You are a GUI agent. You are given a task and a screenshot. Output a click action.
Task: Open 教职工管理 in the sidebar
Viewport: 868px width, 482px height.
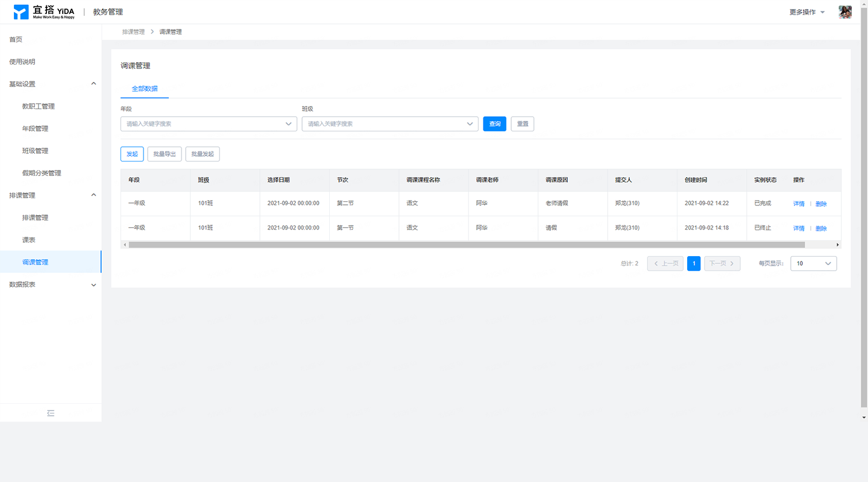39,106
